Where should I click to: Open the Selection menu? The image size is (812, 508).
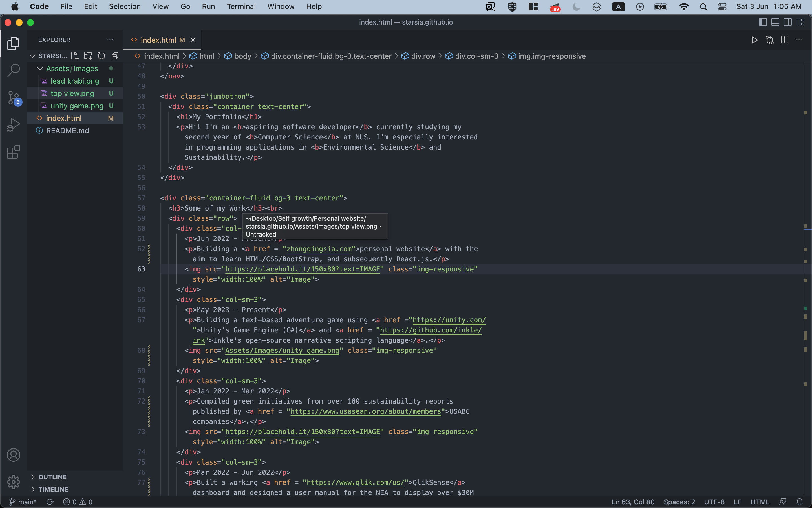pyautogui.click(x=125, y=7)
